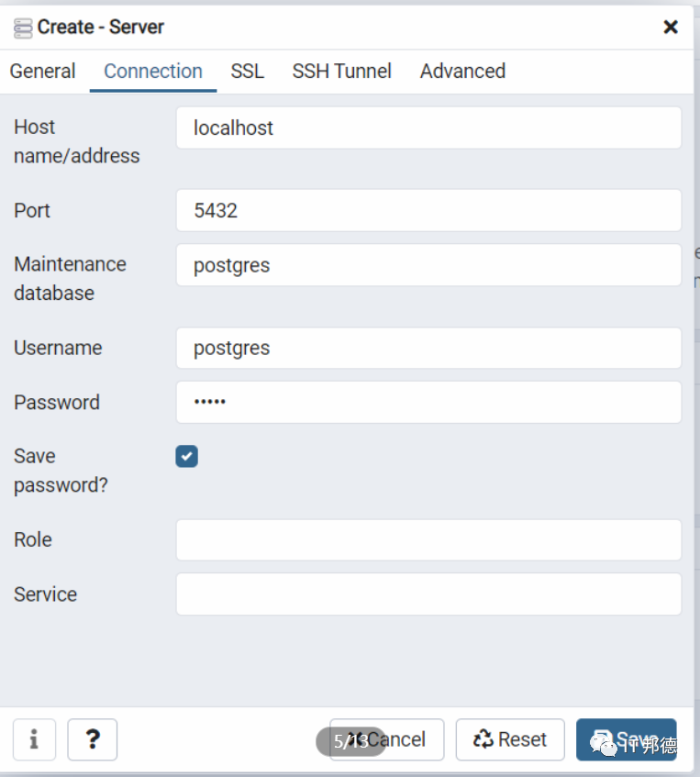Focus the Password input field

pos(428,402)
